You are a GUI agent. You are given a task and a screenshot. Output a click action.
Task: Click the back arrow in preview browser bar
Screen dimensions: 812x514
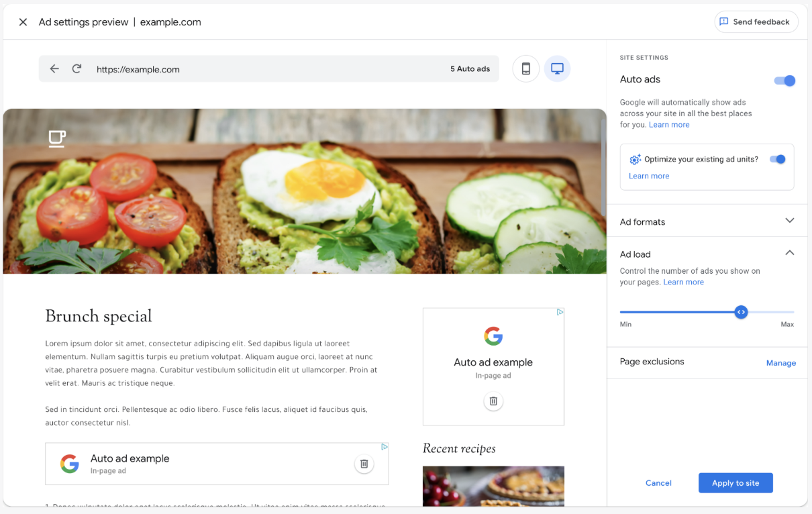pos(54,69)
